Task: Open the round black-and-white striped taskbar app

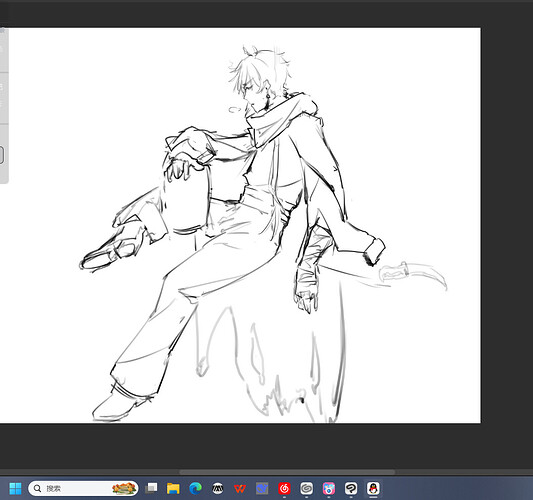Action: [x=218, y=488]
